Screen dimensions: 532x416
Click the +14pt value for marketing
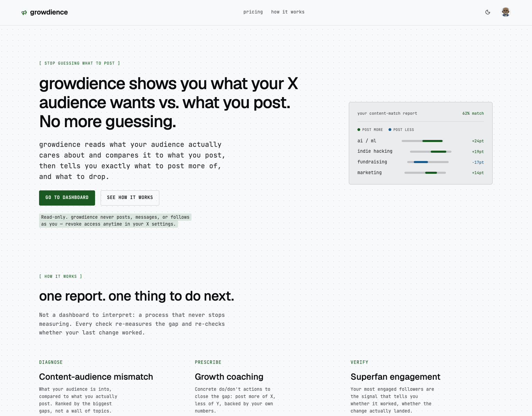pos(478,173)
